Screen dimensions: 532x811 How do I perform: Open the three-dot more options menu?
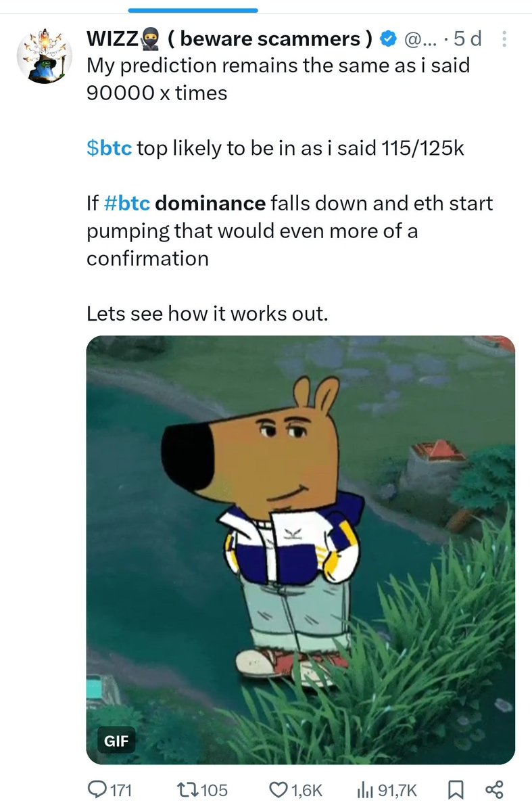tap(504, 39)
